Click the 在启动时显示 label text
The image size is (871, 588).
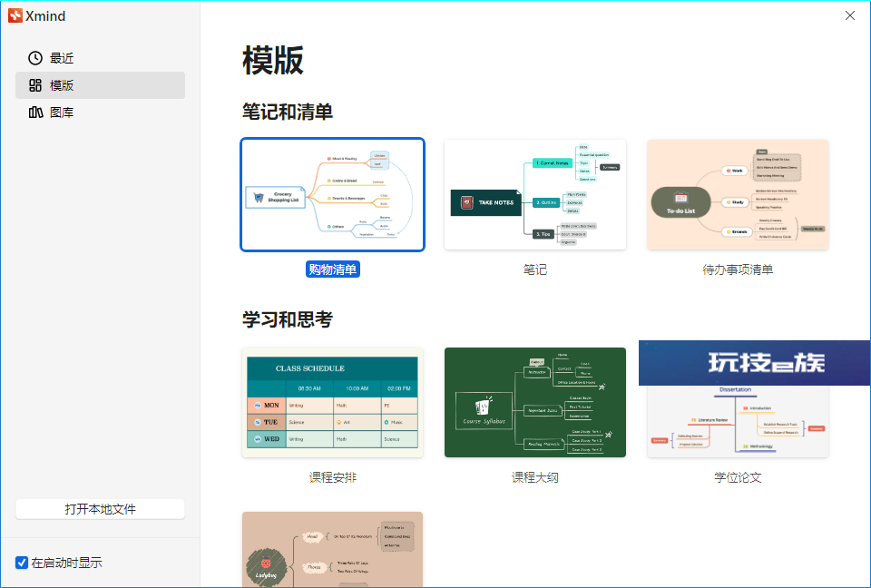(66, 563)
